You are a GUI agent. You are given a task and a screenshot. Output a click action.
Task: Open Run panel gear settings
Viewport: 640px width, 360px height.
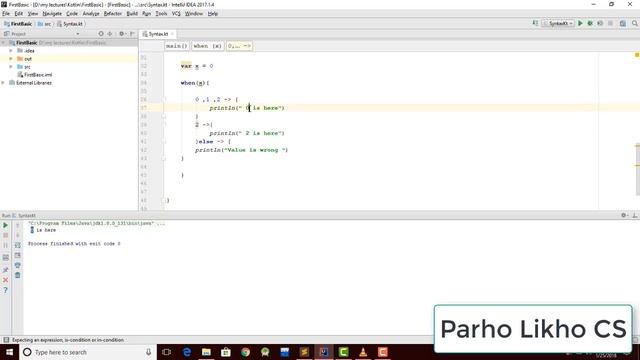(624, 215)
